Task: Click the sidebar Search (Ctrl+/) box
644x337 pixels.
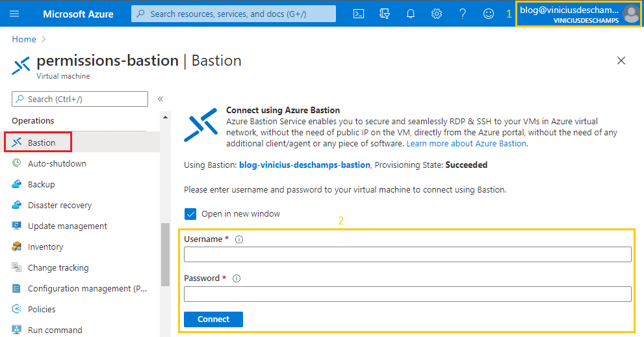Action: 80,99
